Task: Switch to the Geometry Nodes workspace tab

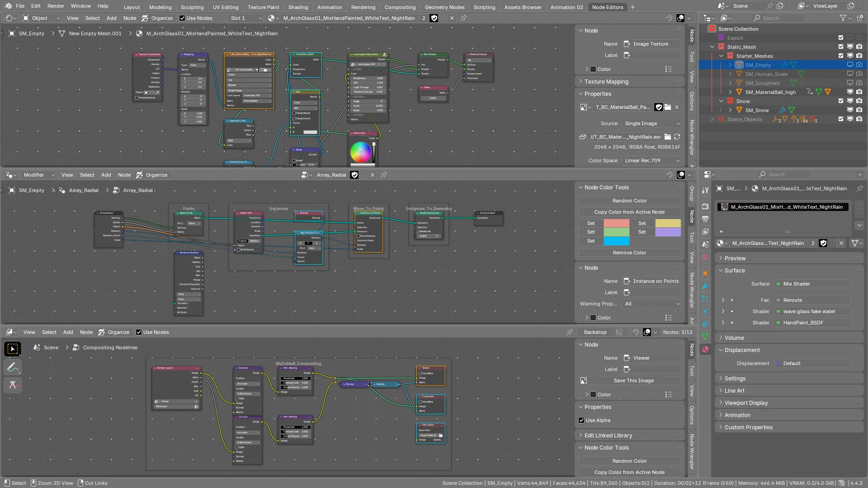Action: 444,7
